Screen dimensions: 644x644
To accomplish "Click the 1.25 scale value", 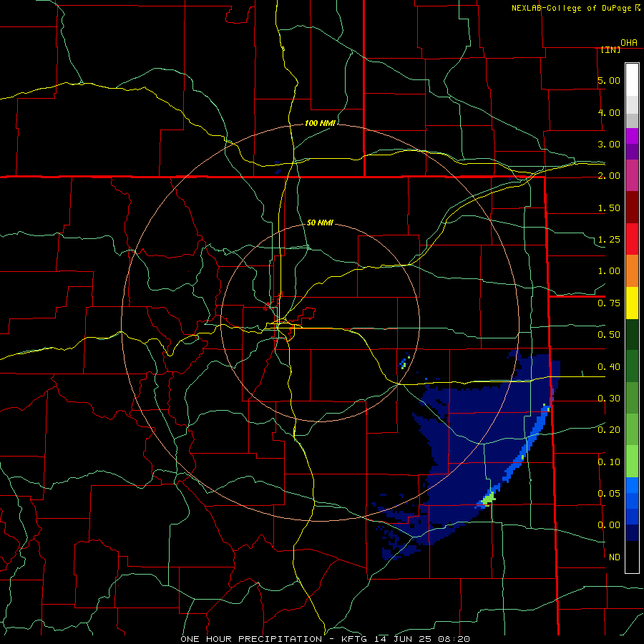I will pos(609,240).
